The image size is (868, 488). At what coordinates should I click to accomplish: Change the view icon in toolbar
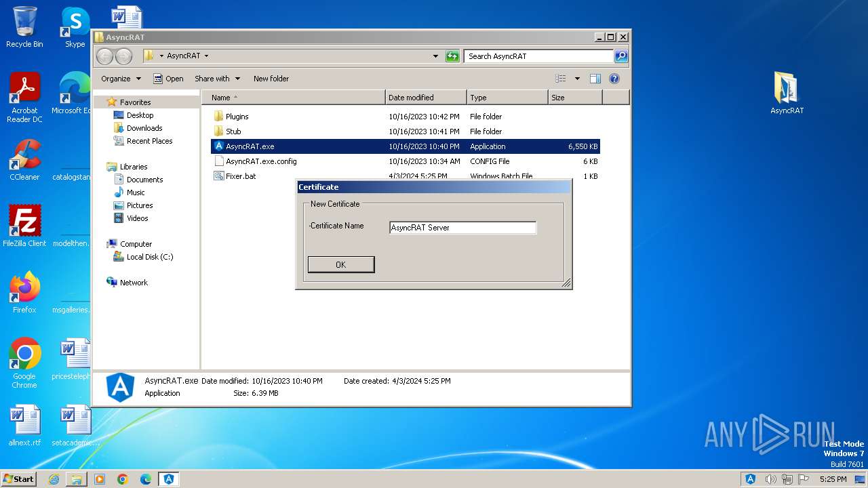click(x=561, y=79)
